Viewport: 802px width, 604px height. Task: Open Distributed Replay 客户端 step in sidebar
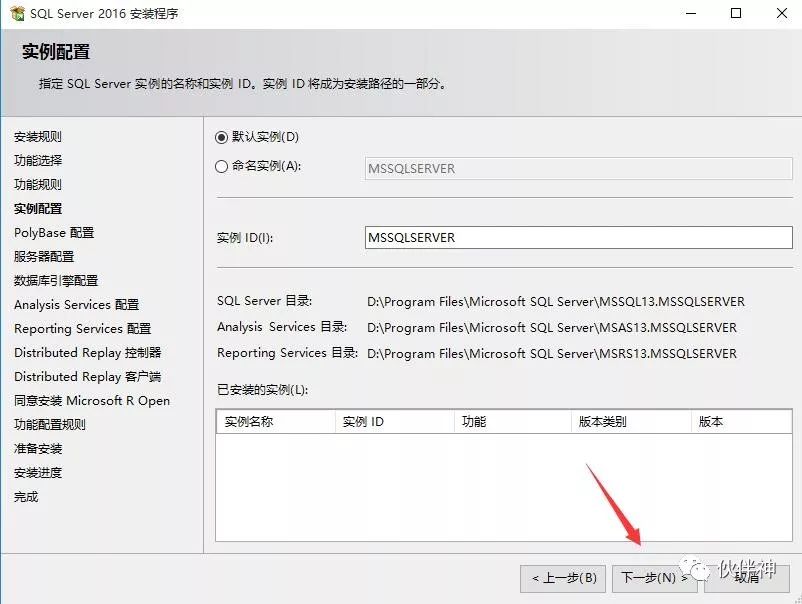[x=87, y=377]
